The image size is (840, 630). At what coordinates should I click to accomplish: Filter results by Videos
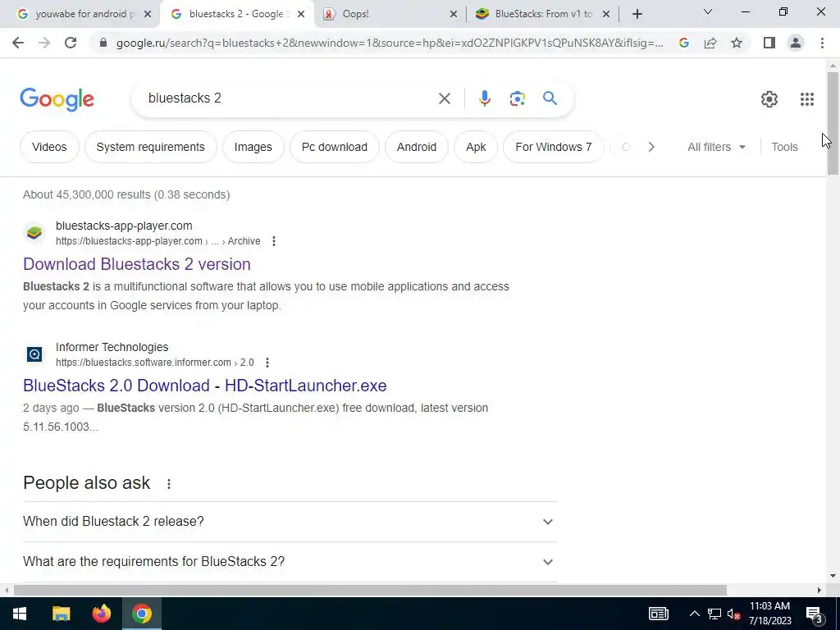(x=49, y=147)
